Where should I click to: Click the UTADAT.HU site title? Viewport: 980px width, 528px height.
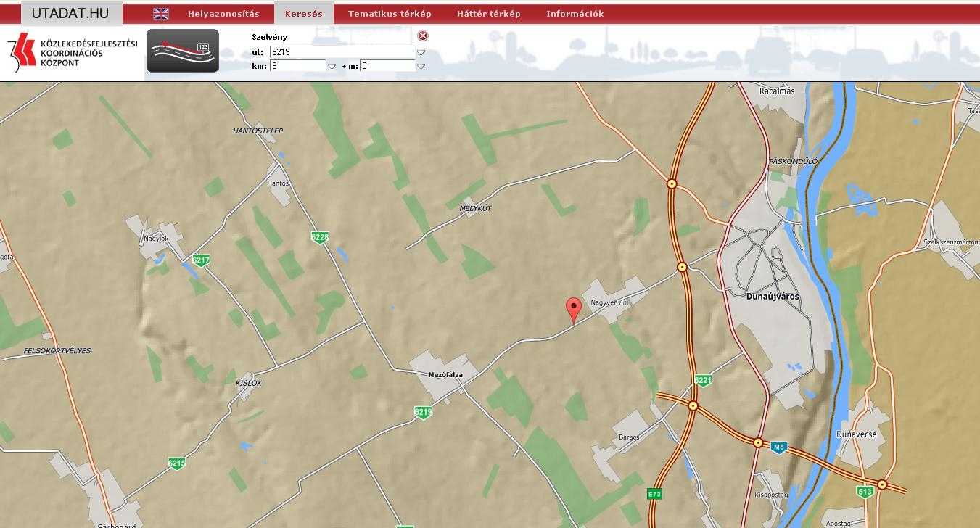pyautogui.click(x=70, y=14)
